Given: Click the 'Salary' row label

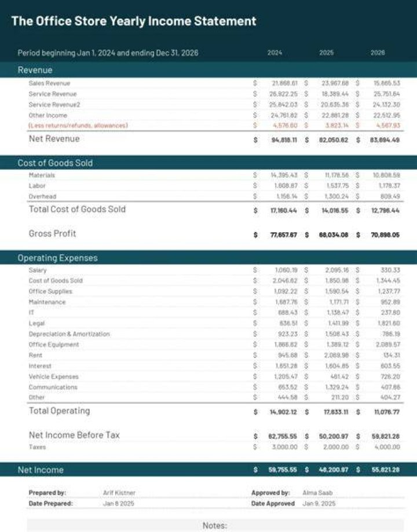Looking at the screenshot, I should [37, 270].
